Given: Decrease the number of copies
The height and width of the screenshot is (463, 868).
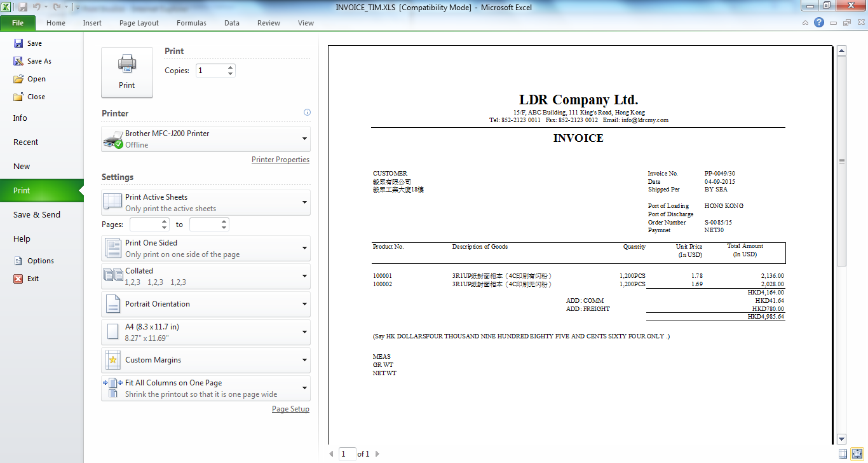Looking at the screenshot, I should tap(230, 74).
